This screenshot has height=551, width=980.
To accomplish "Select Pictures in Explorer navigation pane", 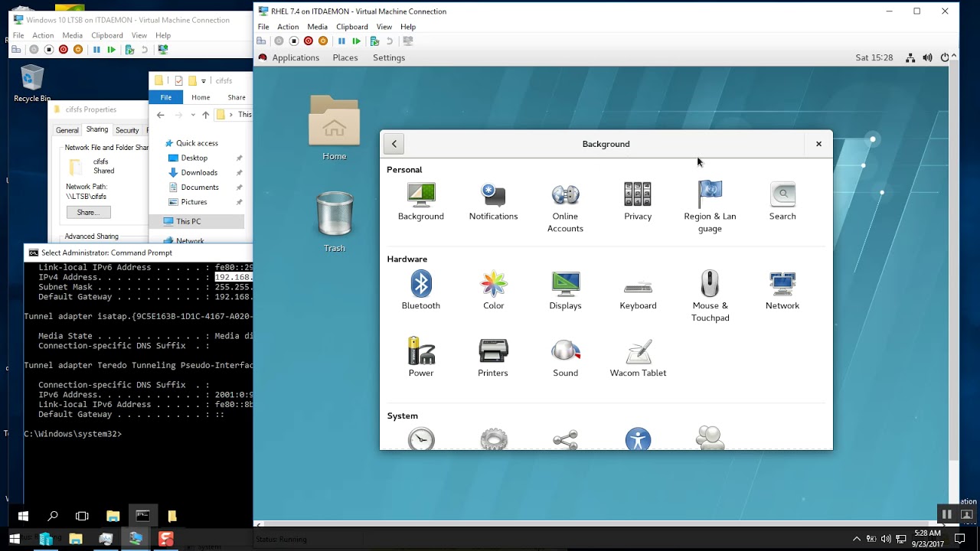I will (194, 202).
